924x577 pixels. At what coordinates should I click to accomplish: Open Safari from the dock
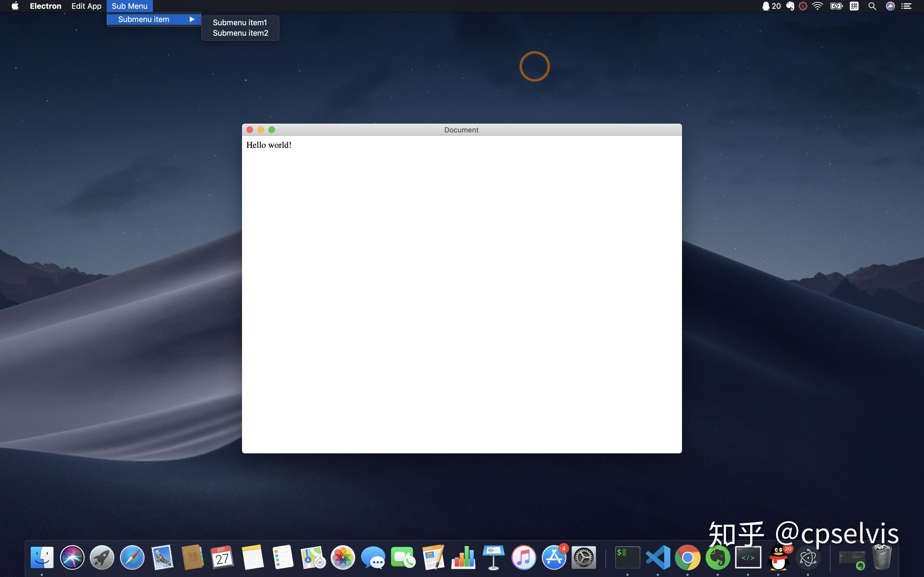(132, 557)
